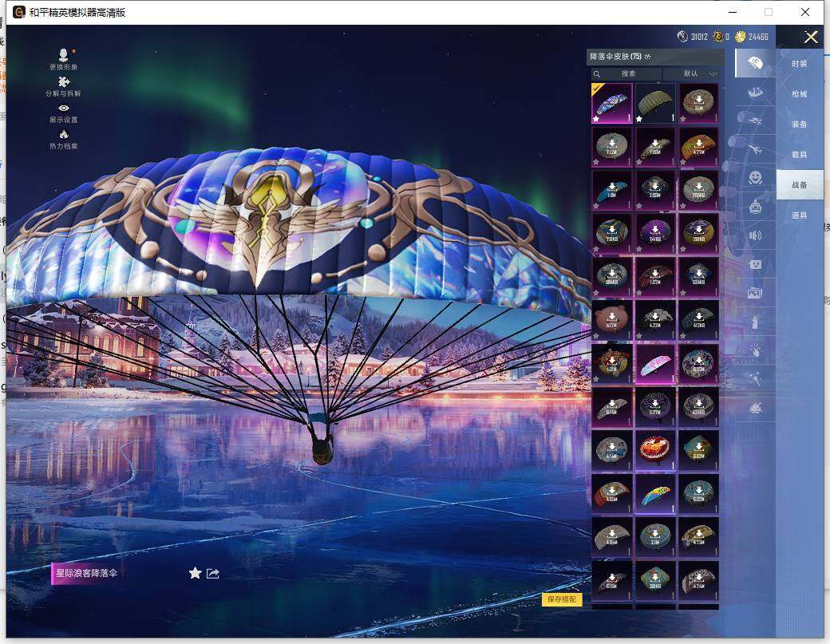Click the gold coins currency icon showing 24466
The width and height of the screenshot is (830, 644).
click(x=740, y=37)
